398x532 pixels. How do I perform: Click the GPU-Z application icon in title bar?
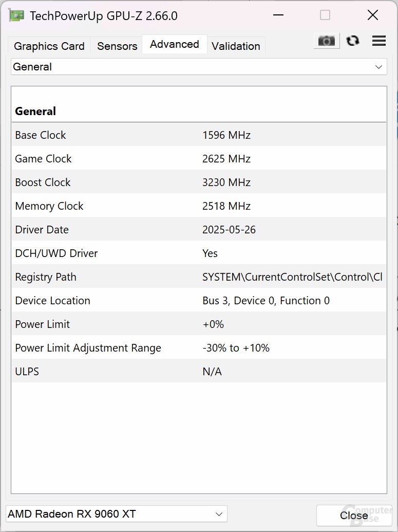click(x=16, y=15)
